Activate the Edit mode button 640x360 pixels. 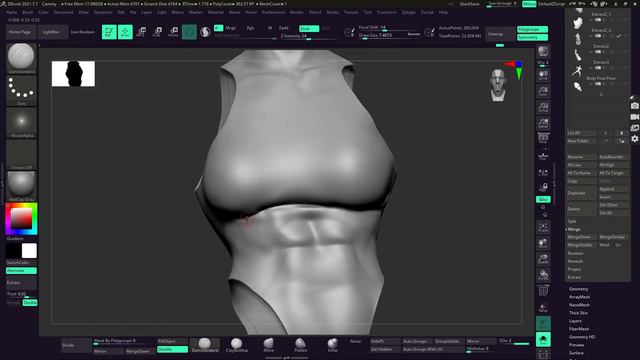109,32
